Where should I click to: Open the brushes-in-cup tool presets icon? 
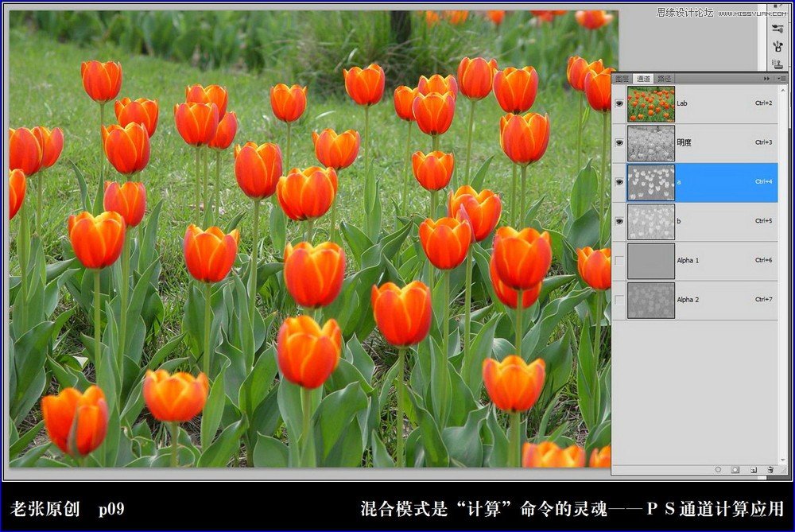click(778, 46)
